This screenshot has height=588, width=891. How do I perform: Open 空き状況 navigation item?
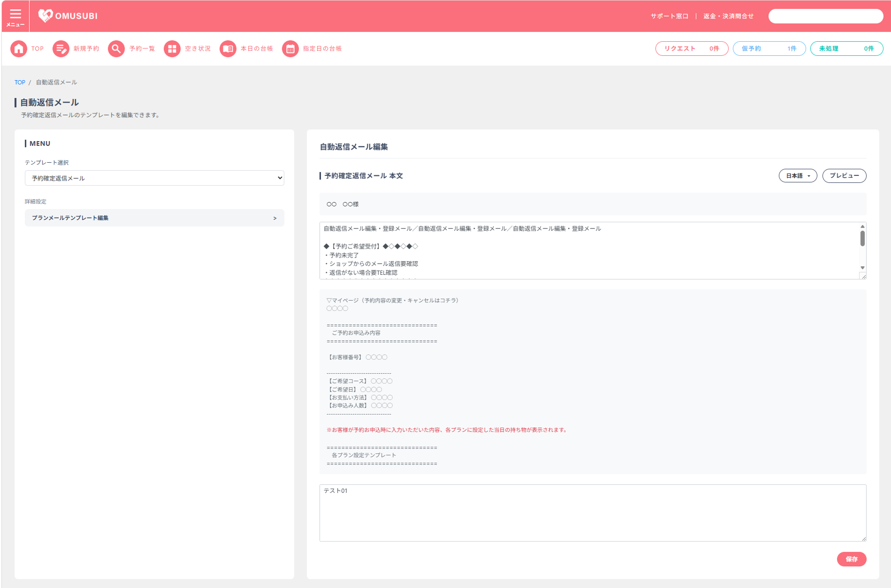pyautogui.click(x=198, y=49)
